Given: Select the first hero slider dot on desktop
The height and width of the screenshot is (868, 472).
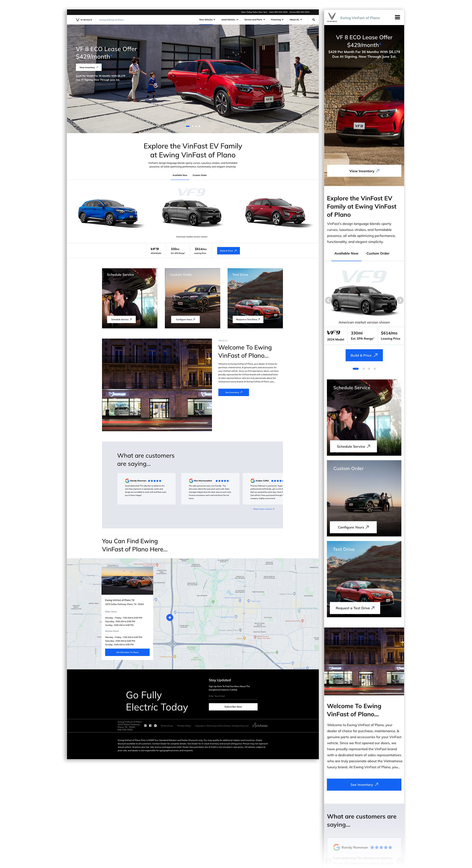Looking at the screenshot, I should pos(187,126).
